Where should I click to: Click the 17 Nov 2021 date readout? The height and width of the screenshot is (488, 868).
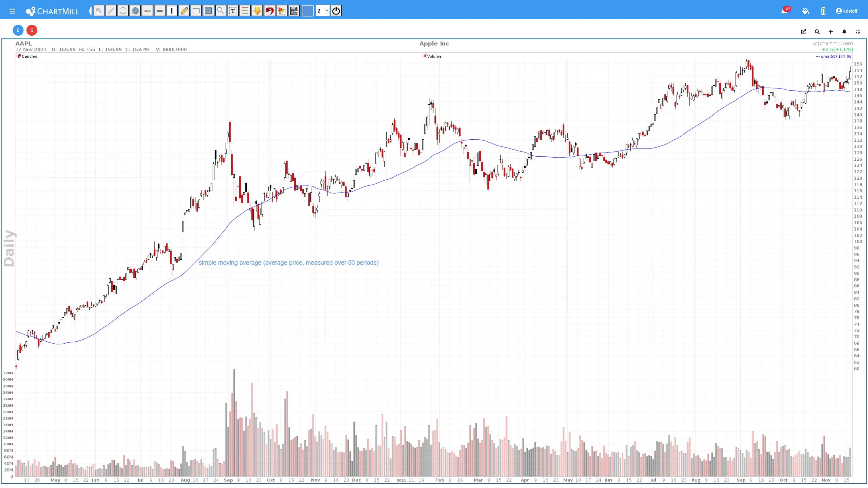click(31, 49)
